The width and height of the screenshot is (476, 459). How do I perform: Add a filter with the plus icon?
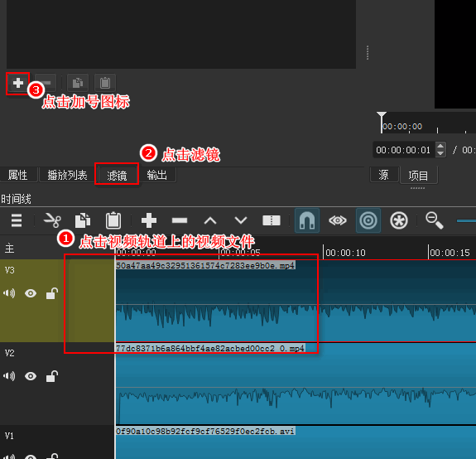point(18,83)
